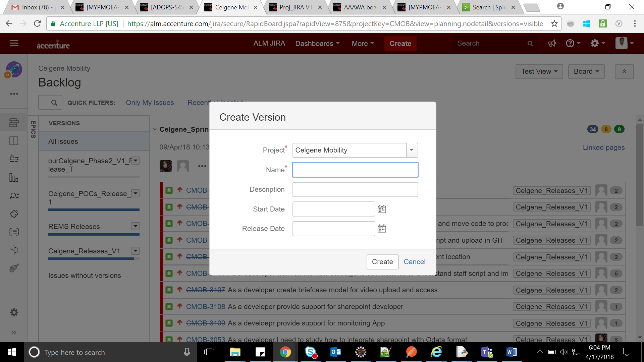This screenshot has height=362, width=644.
Task: Open Chrome from the Windows taskbar
Action: click(x=285, y=352)
